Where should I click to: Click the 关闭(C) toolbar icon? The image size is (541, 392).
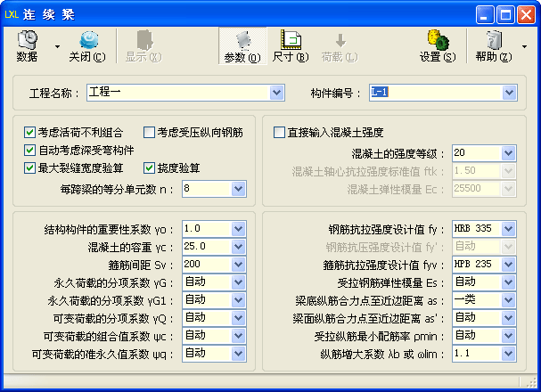point(87,46)
